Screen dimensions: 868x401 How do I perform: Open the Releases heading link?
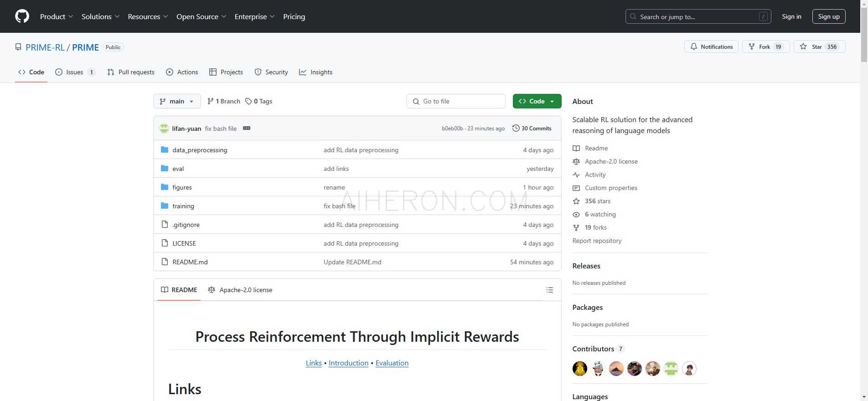586,266
